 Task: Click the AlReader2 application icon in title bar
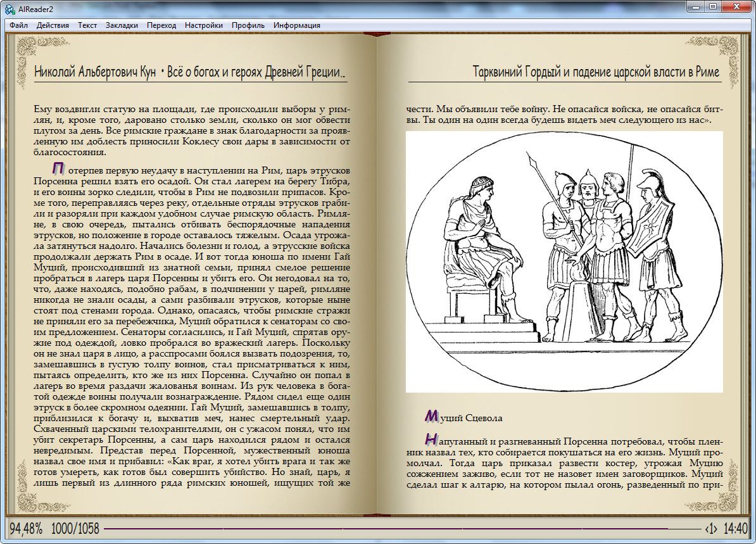click(9, 9)
